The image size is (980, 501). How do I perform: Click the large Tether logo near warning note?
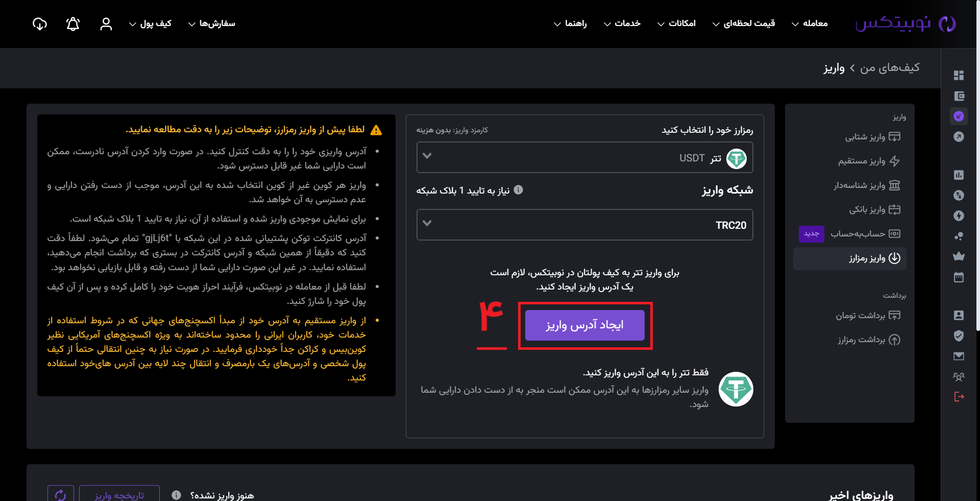point(736,389)
